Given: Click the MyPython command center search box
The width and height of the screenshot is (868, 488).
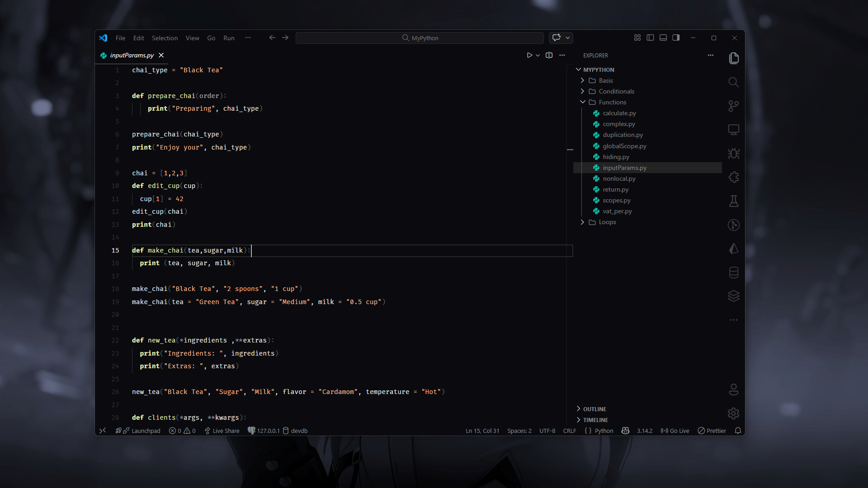Looking at the screenshot, I should [x=420, y=38].
